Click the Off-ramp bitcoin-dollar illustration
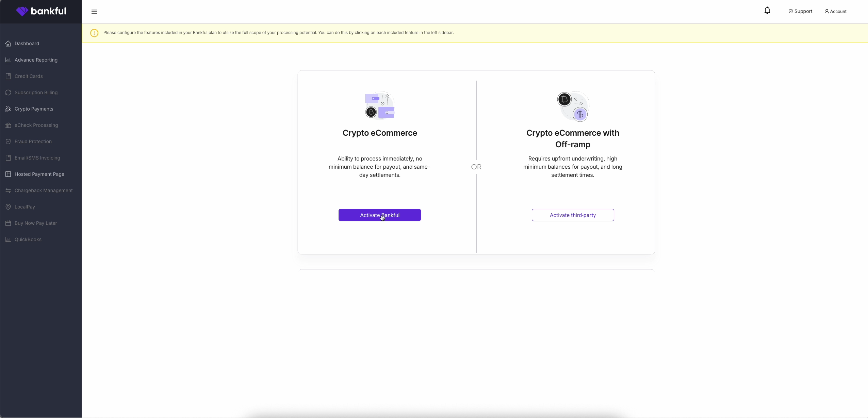Screen dimensions: 868x418 point(573,106)
